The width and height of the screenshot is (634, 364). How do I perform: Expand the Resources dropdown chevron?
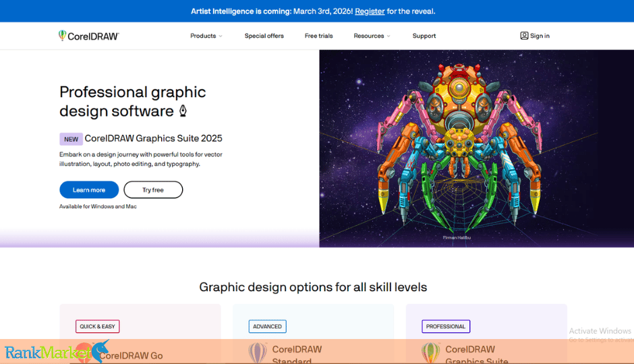(x=388, y=36)
